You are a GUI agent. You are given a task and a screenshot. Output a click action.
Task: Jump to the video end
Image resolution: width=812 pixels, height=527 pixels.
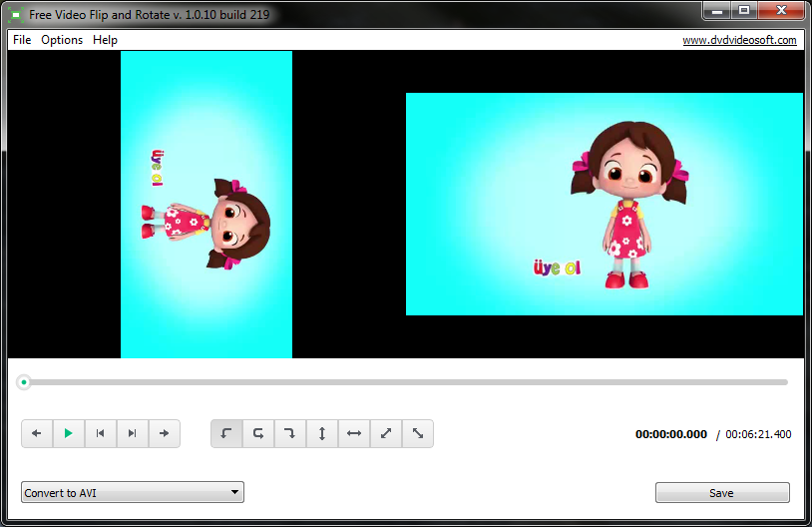(133, 433)
